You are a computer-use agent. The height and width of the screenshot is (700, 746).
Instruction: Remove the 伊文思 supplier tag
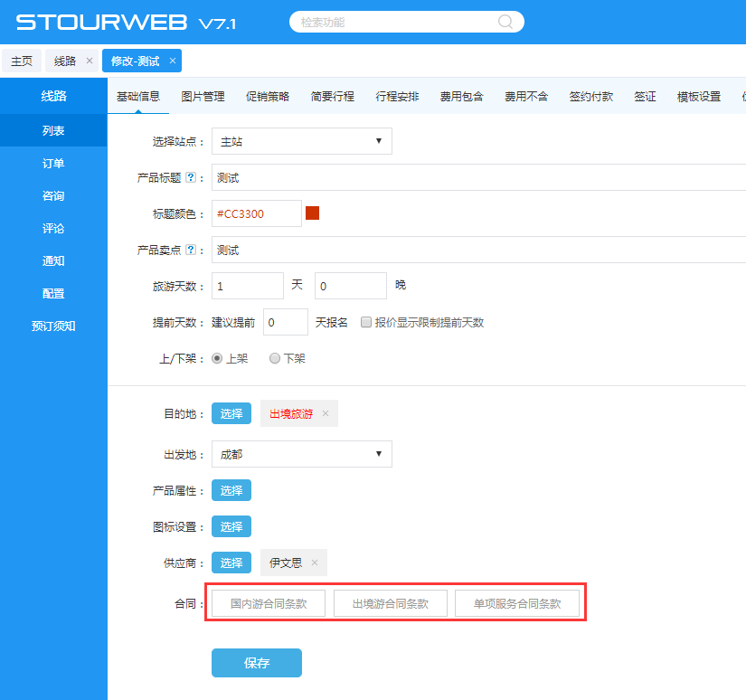point(315,563)
